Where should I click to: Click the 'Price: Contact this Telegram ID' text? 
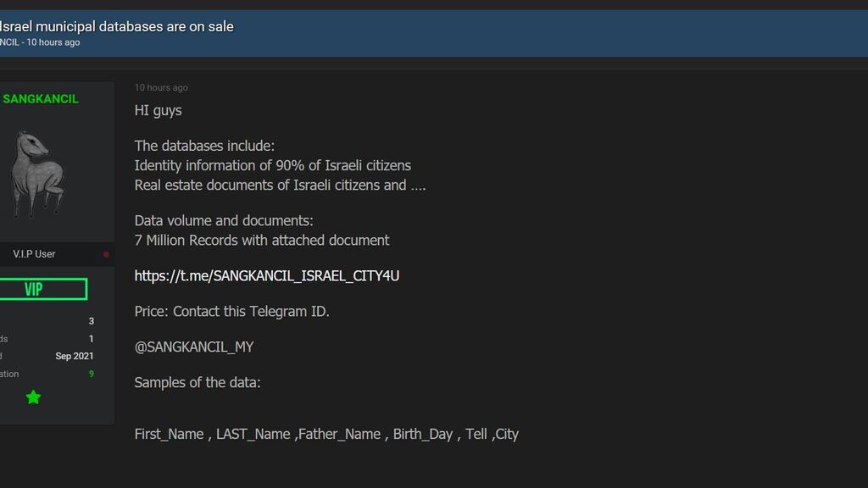[x=232, y=312]
